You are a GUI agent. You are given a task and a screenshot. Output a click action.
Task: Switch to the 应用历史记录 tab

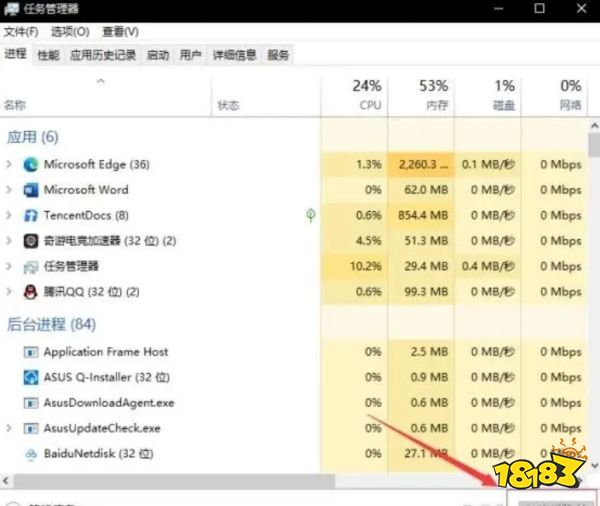click(103, 55)
